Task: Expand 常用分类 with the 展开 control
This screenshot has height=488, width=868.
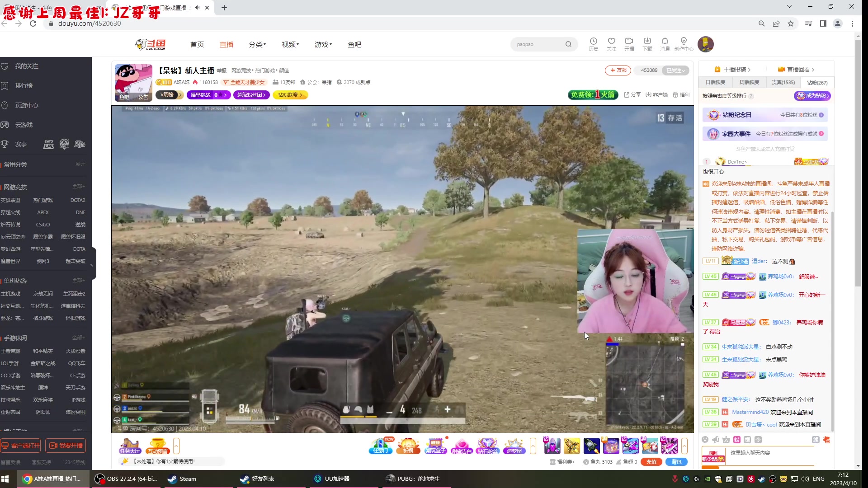Action: (x=80, y=164)
